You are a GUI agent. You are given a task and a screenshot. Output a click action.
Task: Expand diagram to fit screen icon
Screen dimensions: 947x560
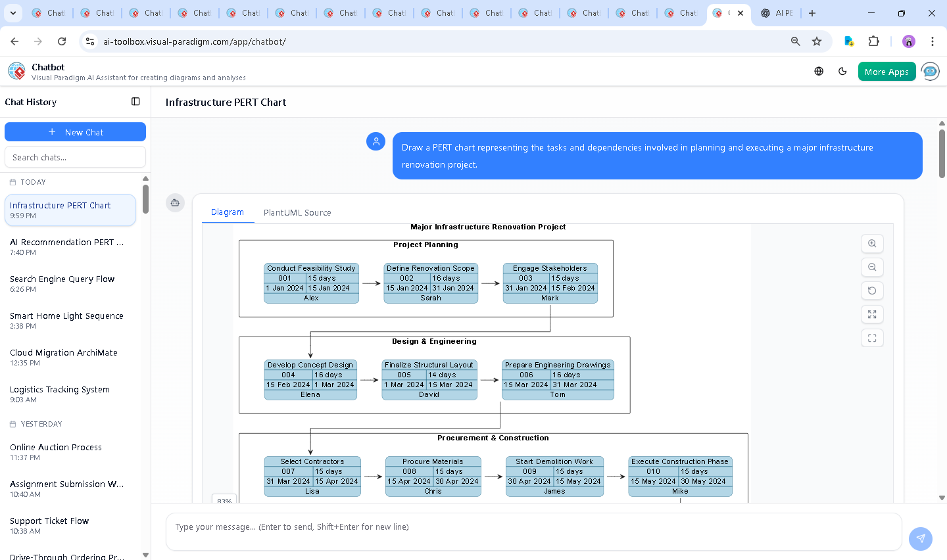[x=872, y=315]
